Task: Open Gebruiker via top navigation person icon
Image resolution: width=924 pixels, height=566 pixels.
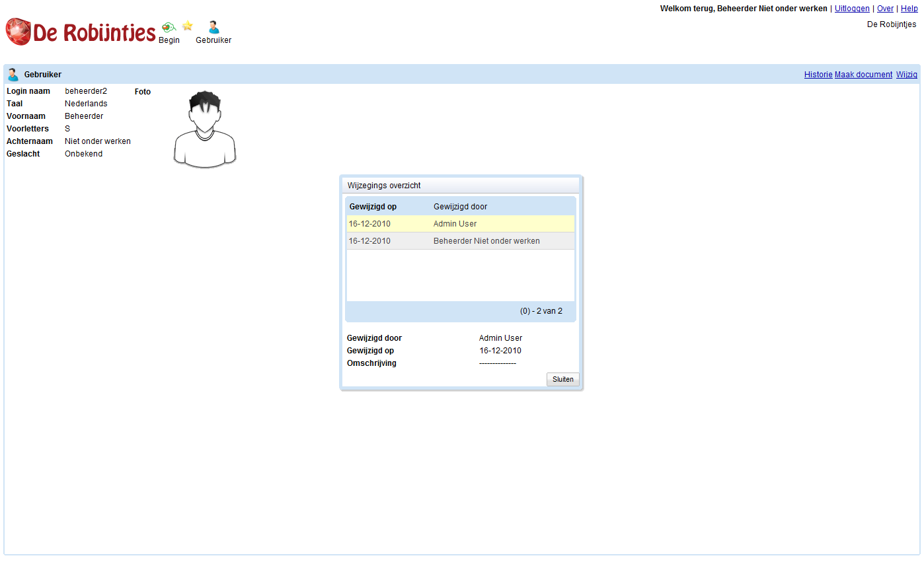Action: click(213, 28)
